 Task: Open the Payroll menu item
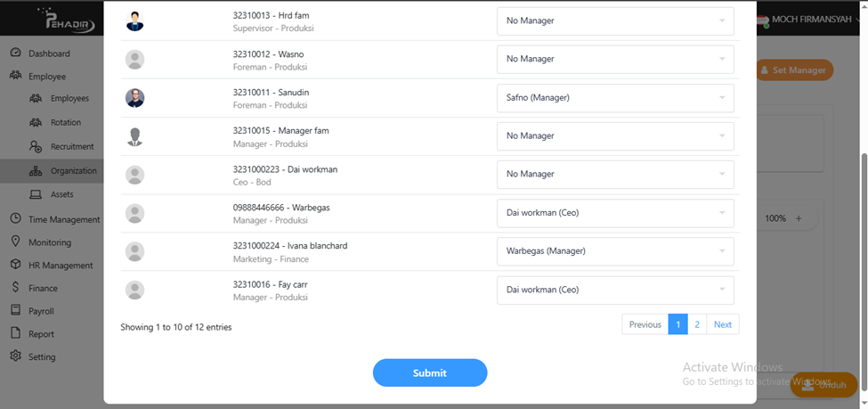pos(41,311)
